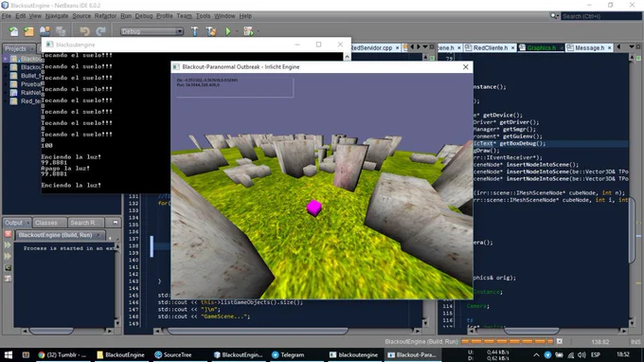Screen dimensions: 644x362
Task: Click the Open Project toolbar icon
Action: (x=45, y=31)
